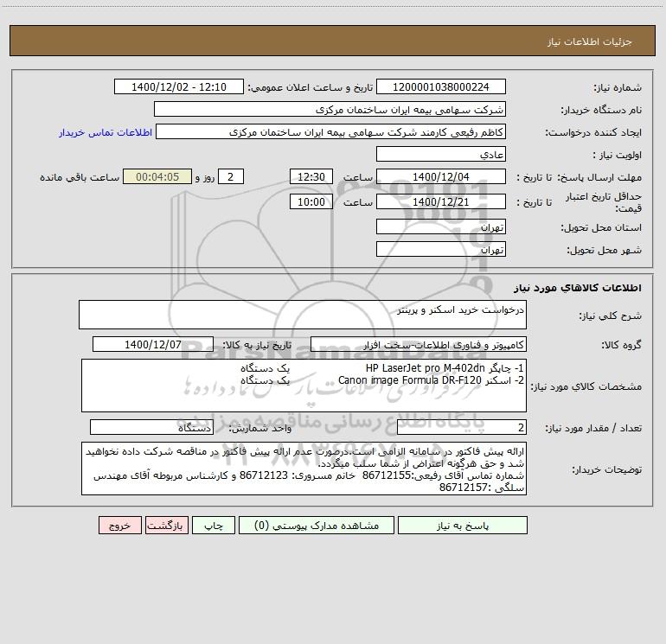Screen dimensions: 666x644
Task: Click the validity time field 10:00
Action: [x=311, y=201]
